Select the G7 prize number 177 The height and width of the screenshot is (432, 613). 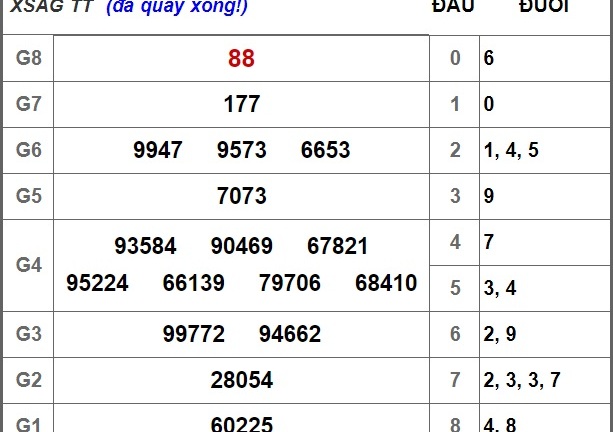click(241, 104)
